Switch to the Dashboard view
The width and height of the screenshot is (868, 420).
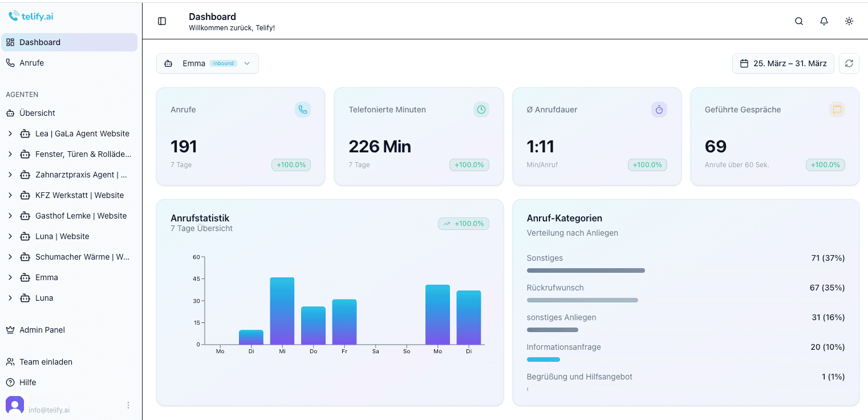click(40, 42)
